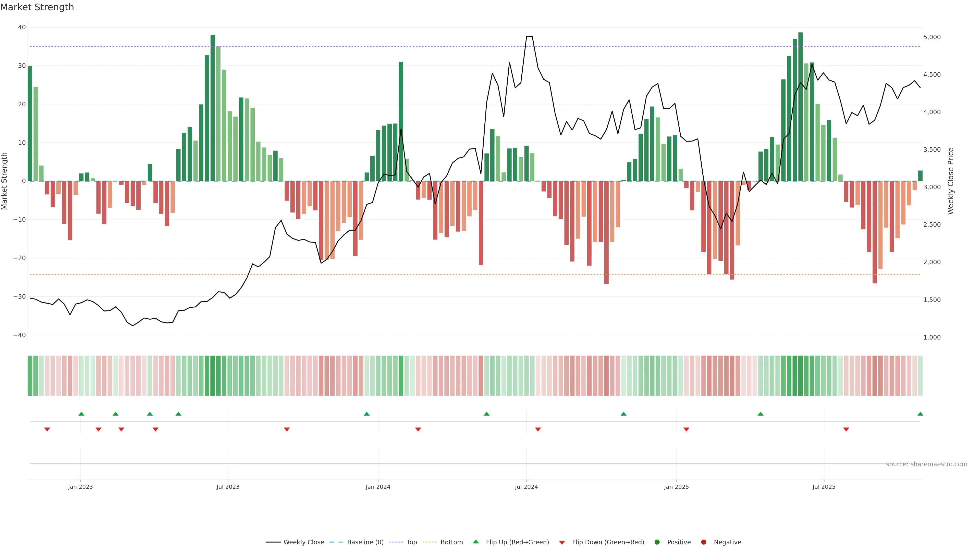Click the Flip Up green triangle legend icon
The height and width of the screenshot is (551, 980).
(475, 542)
